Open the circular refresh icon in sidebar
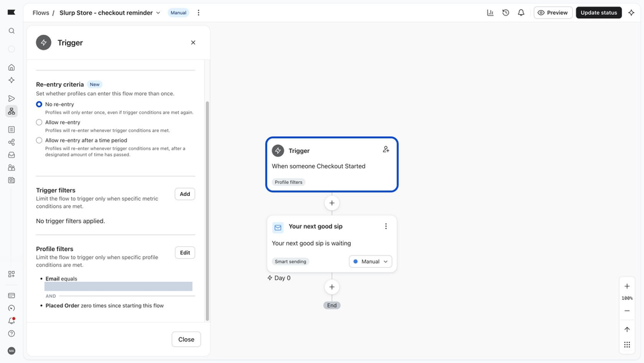644x363 pixels. (11, 308)
